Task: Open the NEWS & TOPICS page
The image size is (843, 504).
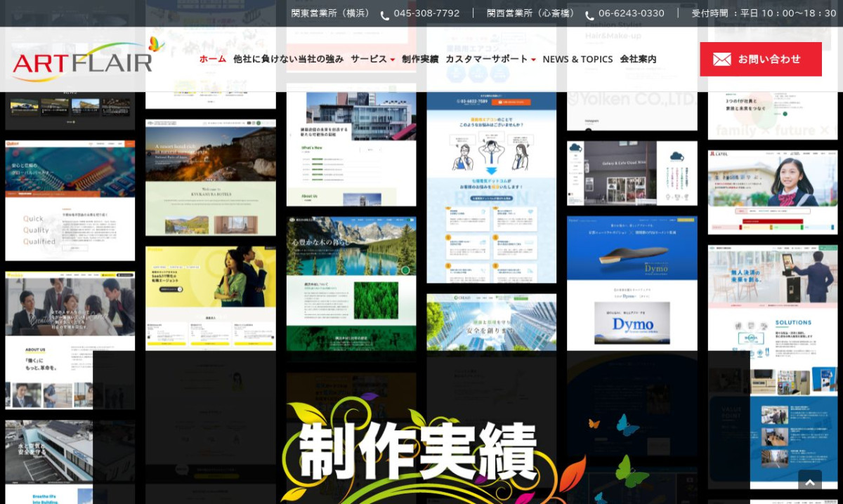Action: 577,59
